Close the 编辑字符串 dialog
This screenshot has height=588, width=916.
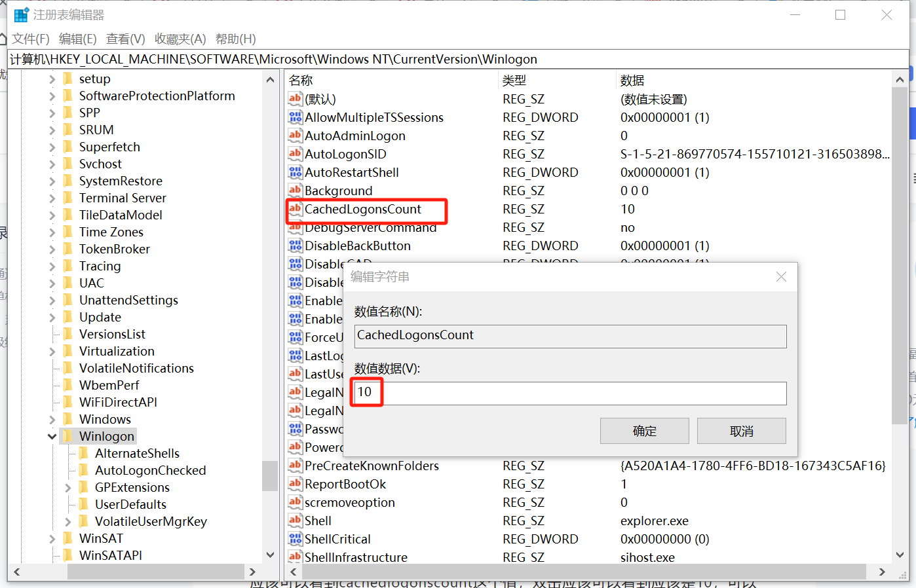(x=781, y=277)
